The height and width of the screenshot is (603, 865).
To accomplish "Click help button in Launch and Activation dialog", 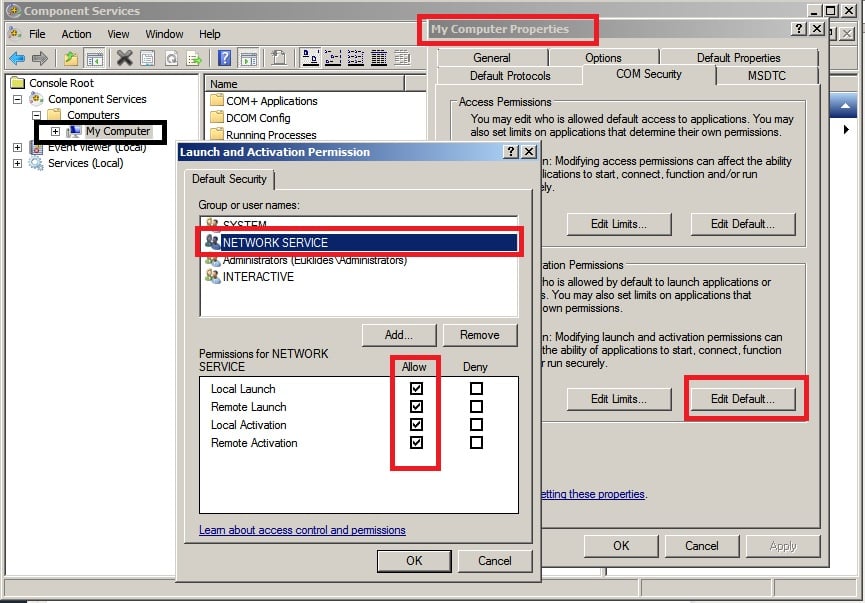I will click(511, 152).
